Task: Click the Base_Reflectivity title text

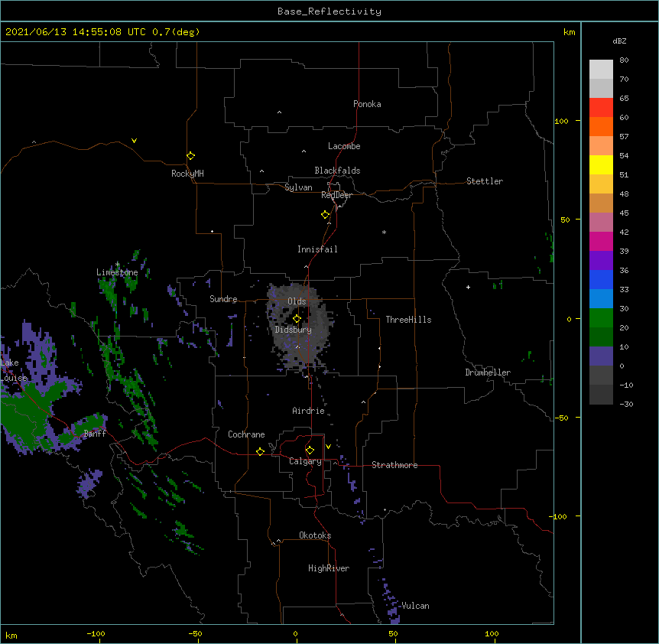Action: [329, 11]
